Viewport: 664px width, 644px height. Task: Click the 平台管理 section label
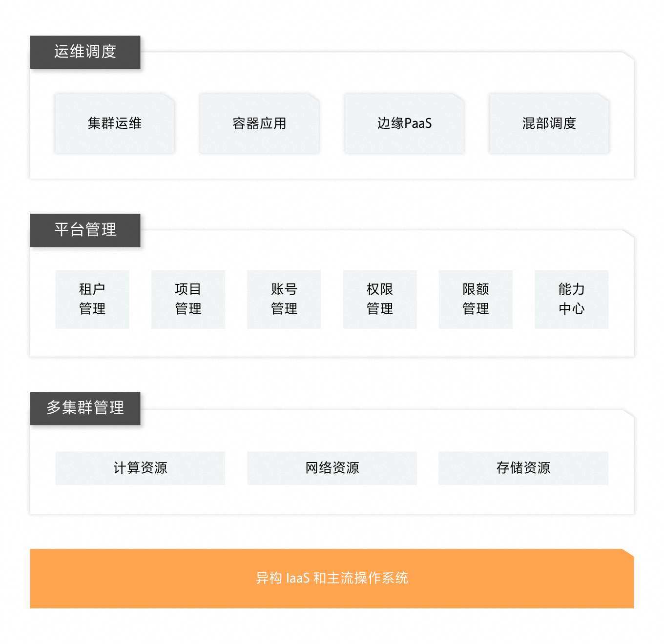click(x=85, y=230)
